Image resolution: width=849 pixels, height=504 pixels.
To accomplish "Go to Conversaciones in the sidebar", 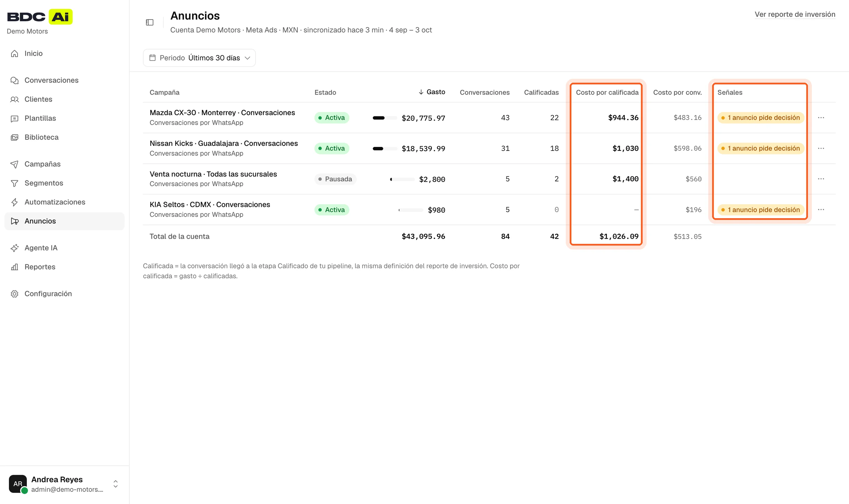I will (x=65, y=80).
